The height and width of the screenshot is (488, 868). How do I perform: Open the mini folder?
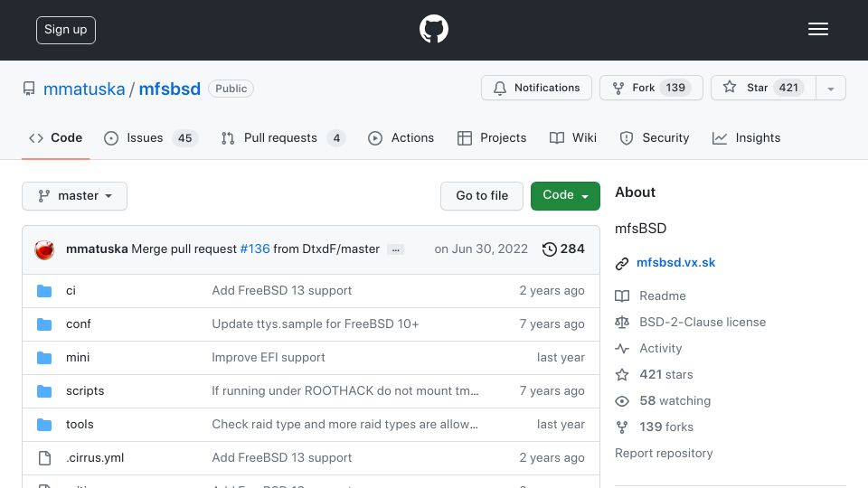point(78,358)
